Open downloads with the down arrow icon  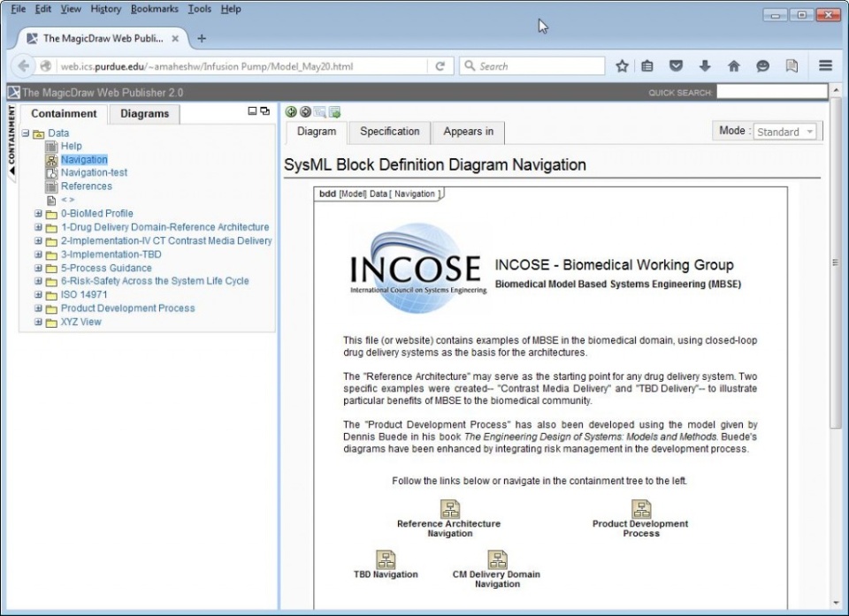(705, 66)
